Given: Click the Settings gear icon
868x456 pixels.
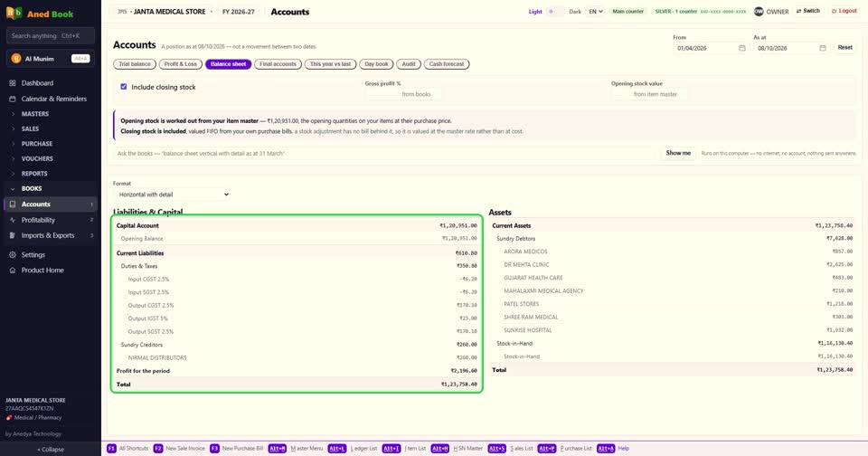Looking at the screenshot, I should pos(13,255).
